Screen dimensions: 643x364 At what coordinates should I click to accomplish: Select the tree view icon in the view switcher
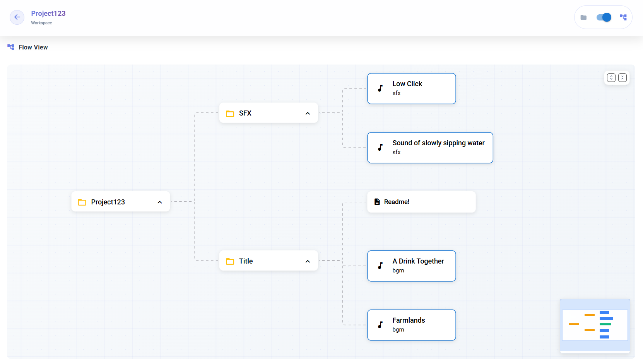pos(624,17)
